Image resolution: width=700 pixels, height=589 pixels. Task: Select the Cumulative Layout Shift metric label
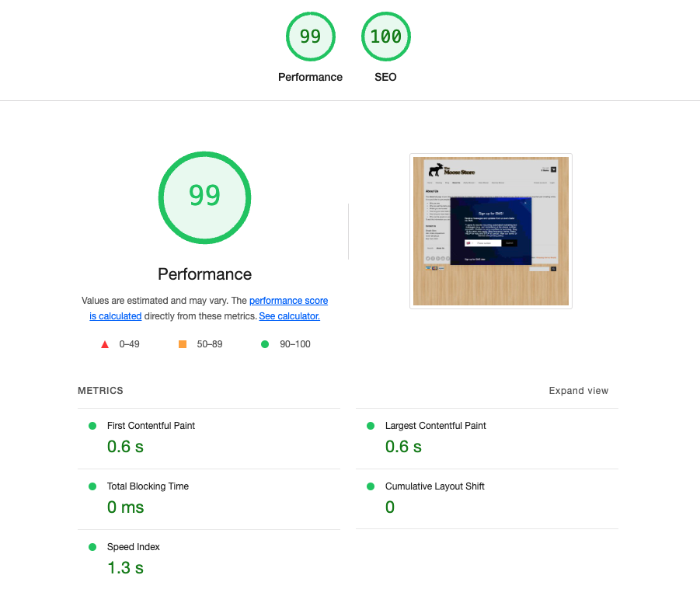[434, 486]
